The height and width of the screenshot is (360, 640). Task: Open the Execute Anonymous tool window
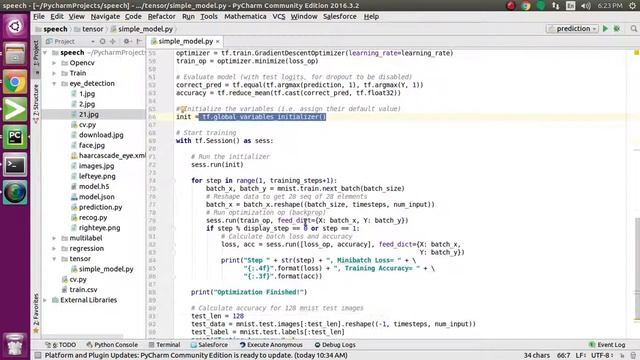271,344
